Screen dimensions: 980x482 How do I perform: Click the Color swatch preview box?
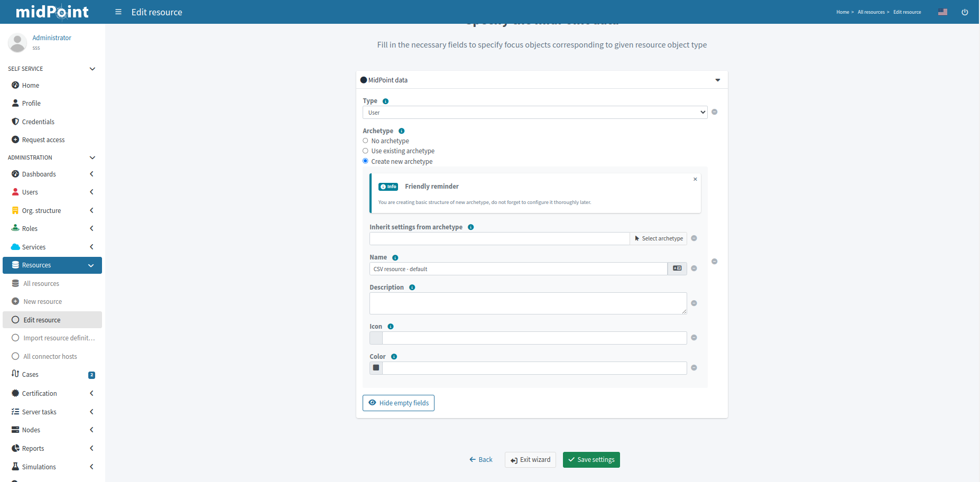pos(376,368)
